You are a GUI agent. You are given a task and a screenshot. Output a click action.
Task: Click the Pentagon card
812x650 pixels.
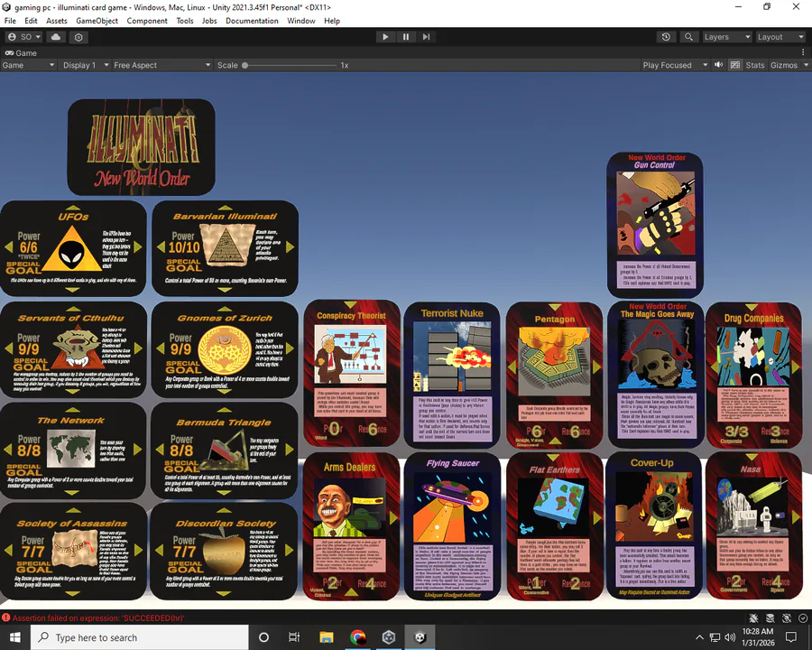(x=555, y=376)
